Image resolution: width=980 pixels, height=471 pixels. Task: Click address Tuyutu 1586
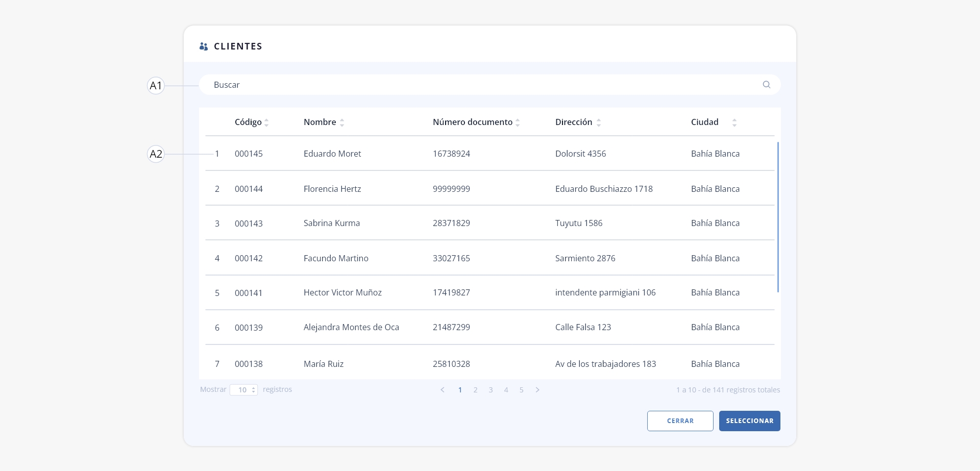579,223
